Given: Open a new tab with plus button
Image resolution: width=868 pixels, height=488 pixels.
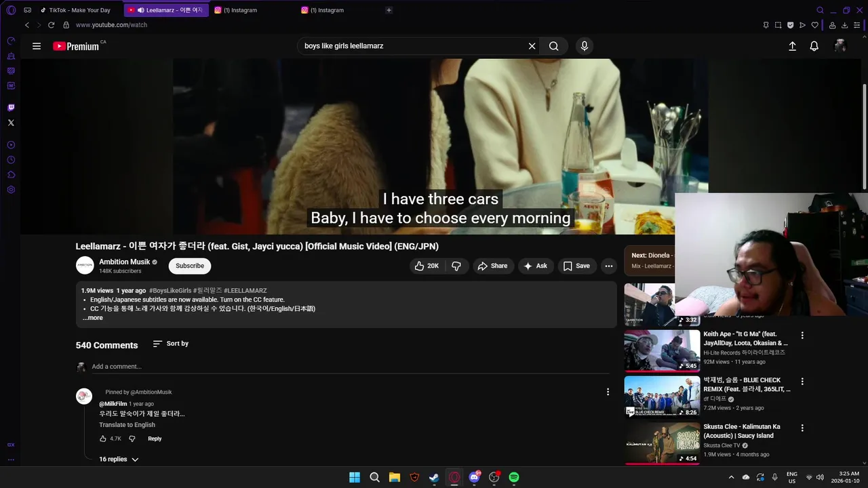Looking at the screenshot, I should pos(389,10).
